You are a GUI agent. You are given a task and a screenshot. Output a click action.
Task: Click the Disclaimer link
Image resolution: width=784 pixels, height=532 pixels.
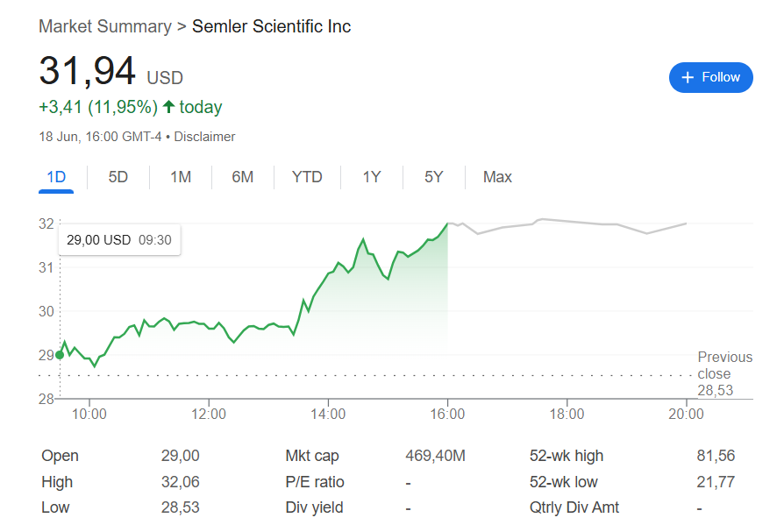click(x=208, y=137)
